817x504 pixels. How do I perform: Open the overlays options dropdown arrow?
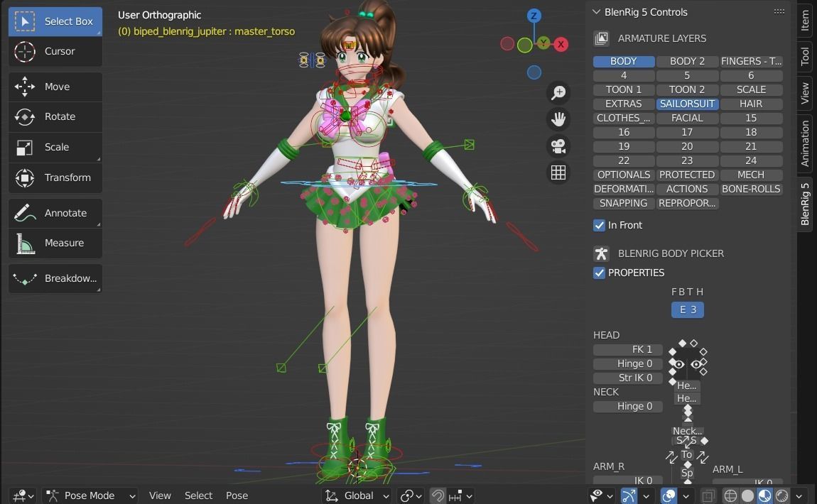pyautogui.click(x=686, y=495)
